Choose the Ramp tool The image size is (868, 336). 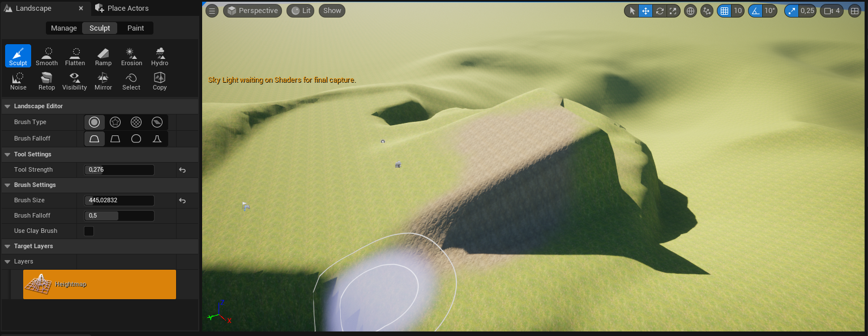click(x=103, y=56)
